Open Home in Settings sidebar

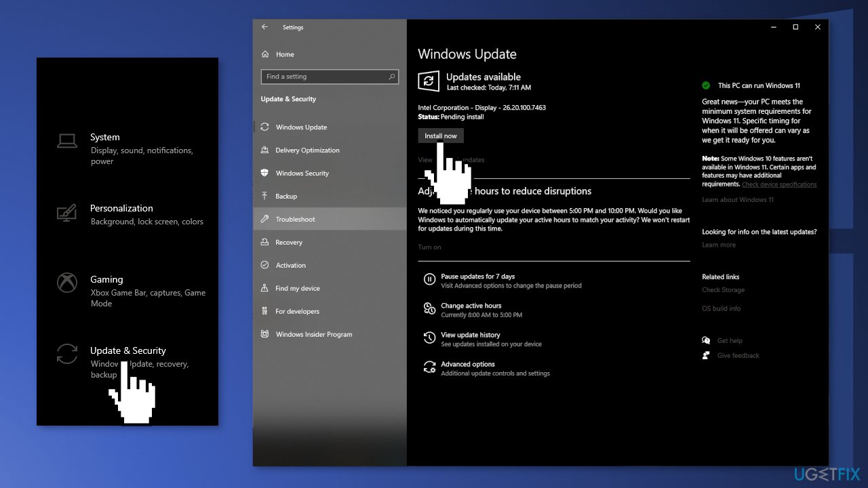tap(285, 54)
